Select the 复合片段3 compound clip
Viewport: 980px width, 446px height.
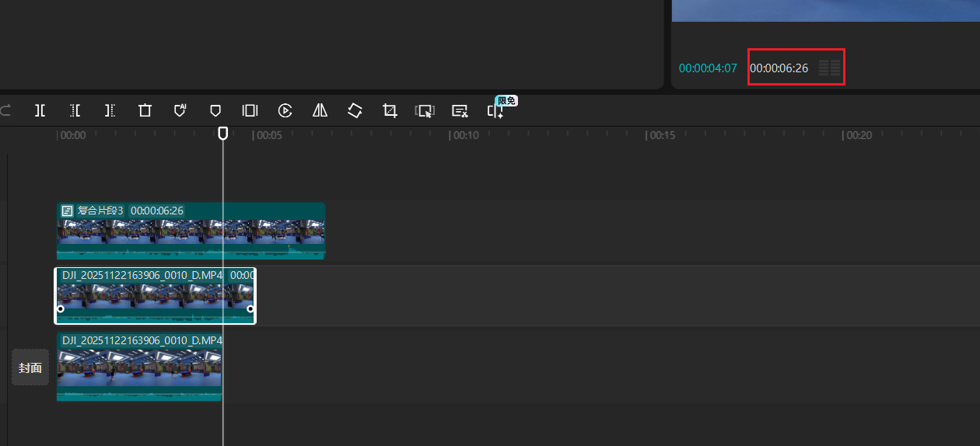(191, 232)
